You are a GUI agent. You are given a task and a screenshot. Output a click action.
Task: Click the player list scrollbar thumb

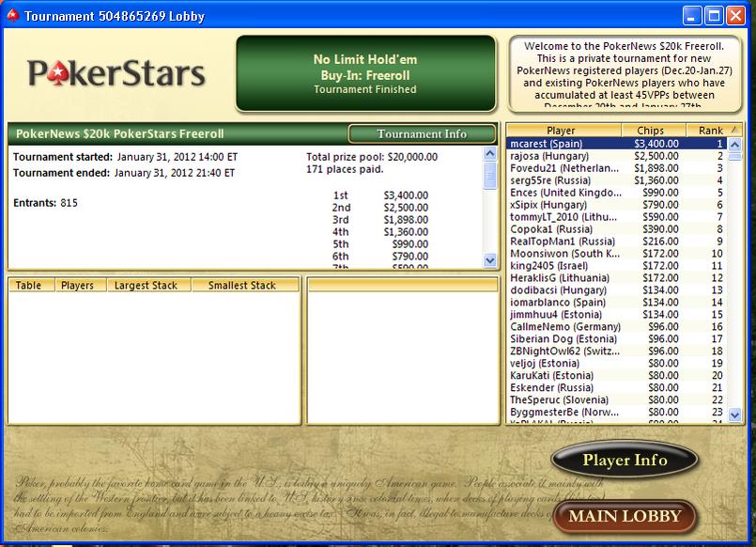point(734,156)
